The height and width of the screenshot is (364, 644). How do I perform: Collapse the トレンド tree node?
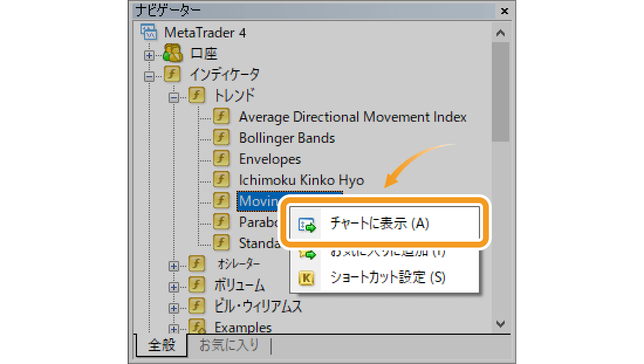click(x=174, y=97)
